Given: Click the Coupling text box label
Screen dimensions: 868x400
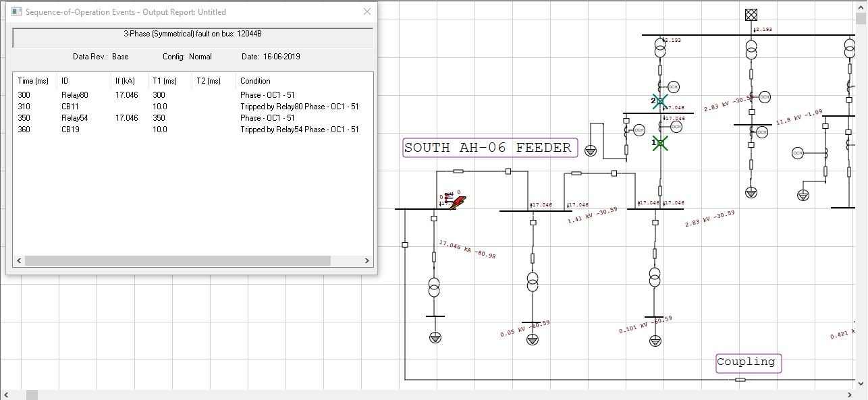Looking at the screenshot, I should click(749, 363).
